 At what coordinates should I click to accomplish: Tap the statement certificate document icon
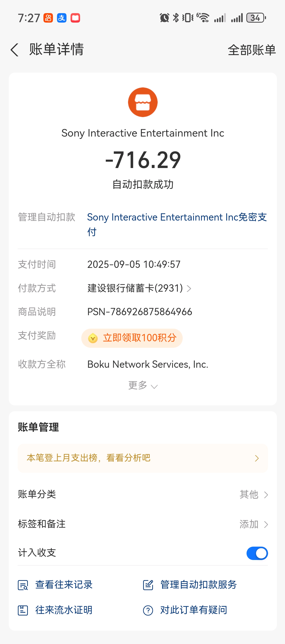tap(23, 610)
